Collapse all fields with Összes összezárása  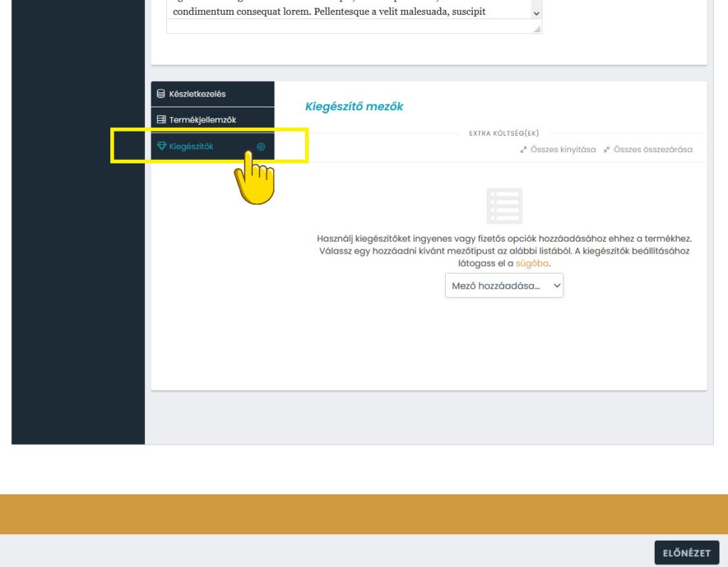(x=653, y=150)
